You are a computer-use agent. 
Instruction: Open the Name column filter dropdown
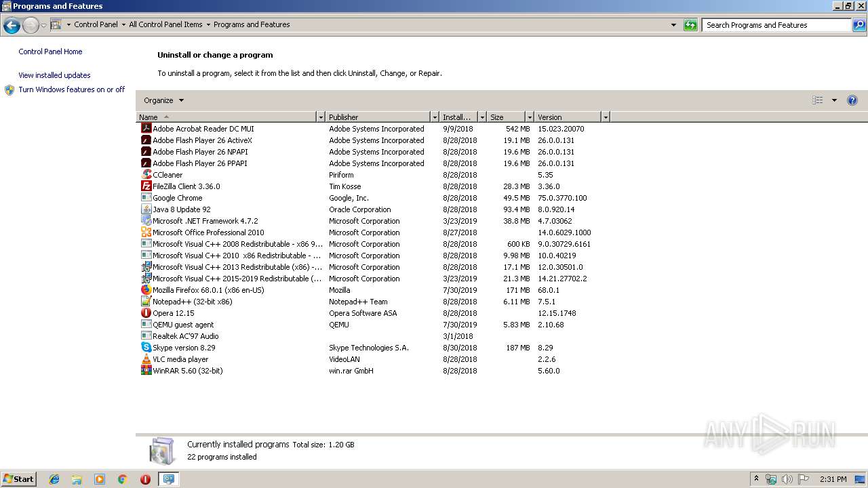point(321,117)
